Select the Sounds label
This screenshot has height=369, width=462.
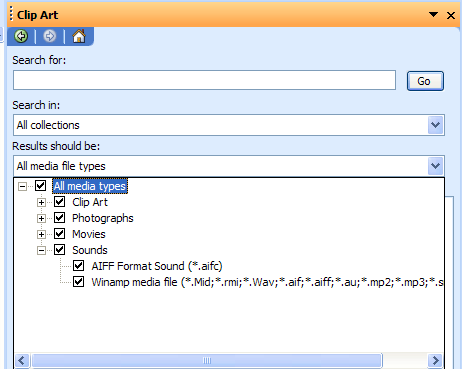tap(90, 250)
